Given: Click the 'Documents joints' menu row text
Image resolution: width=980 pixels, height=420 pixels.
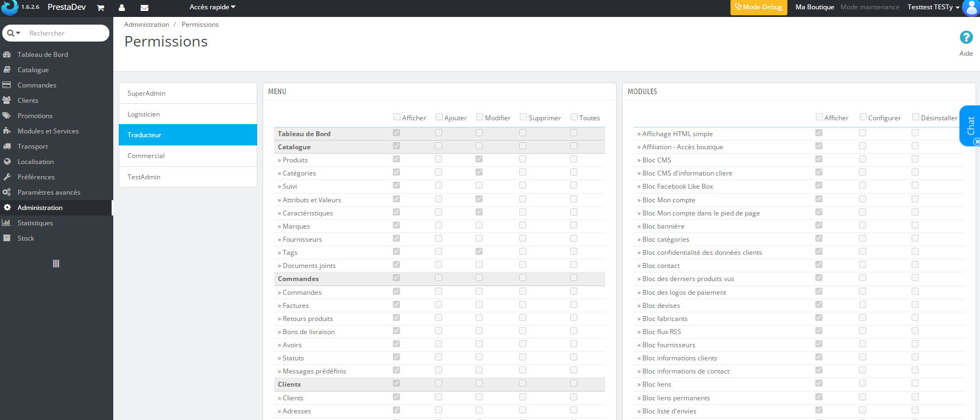Looking at the screenshot, I should point(309,266).
